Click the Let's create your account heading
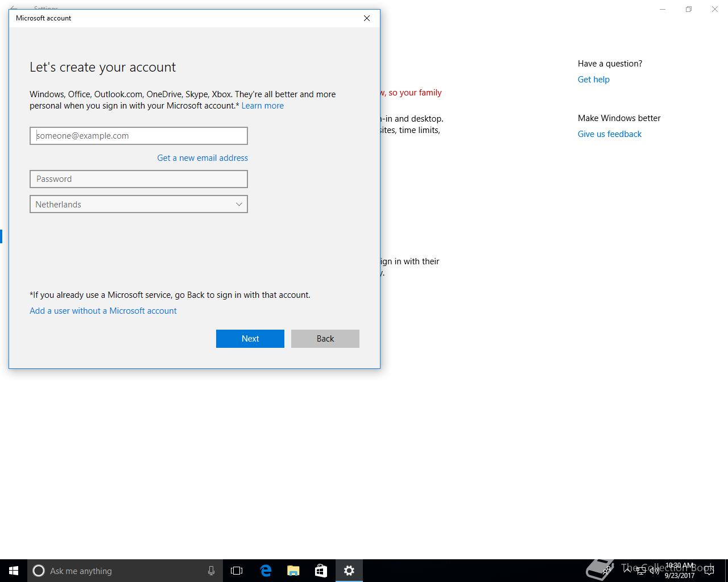Image resolution: width=728 pixels, height=582 pixels. click(x=103, y=67)
